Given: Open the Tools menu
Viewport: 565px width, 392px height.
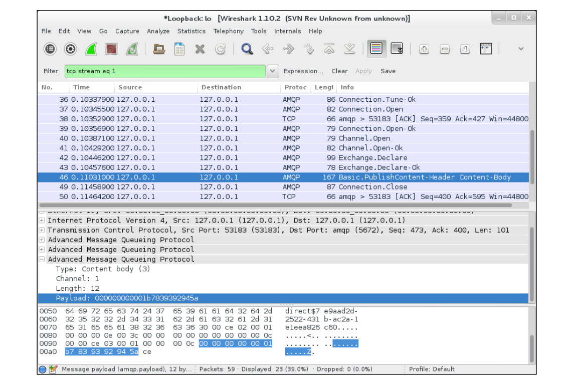Looking at the screenshot, I should (x=259, y=31).
